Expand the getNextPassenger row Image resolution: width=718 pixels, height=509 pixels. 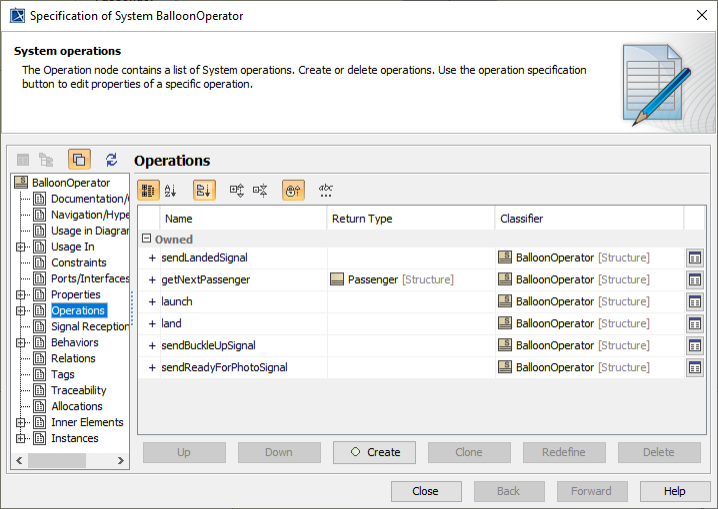click(x=152, y=280)
